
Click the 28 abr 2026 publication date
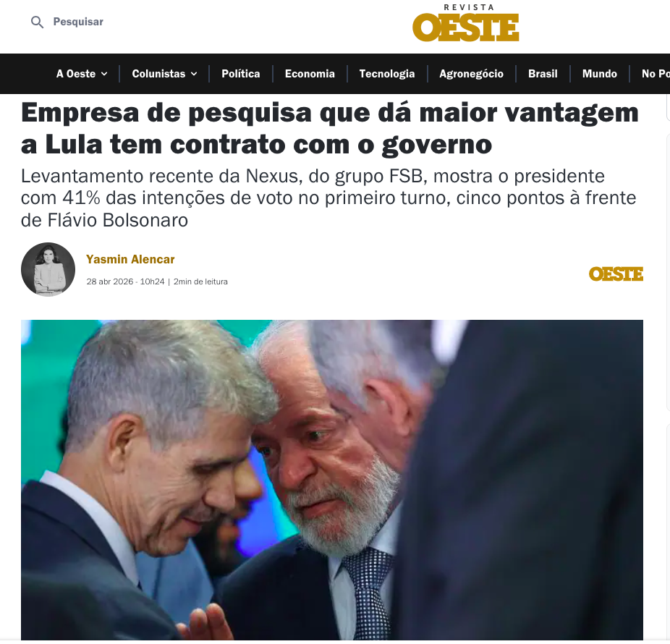coord(110,281)
